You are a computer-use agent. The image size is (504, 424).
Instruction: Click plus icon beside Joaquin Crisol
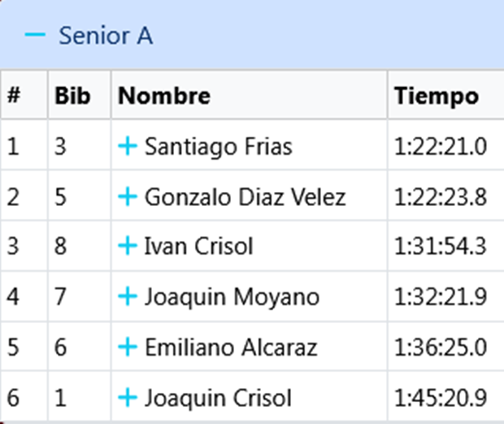[x=127, y=398]
